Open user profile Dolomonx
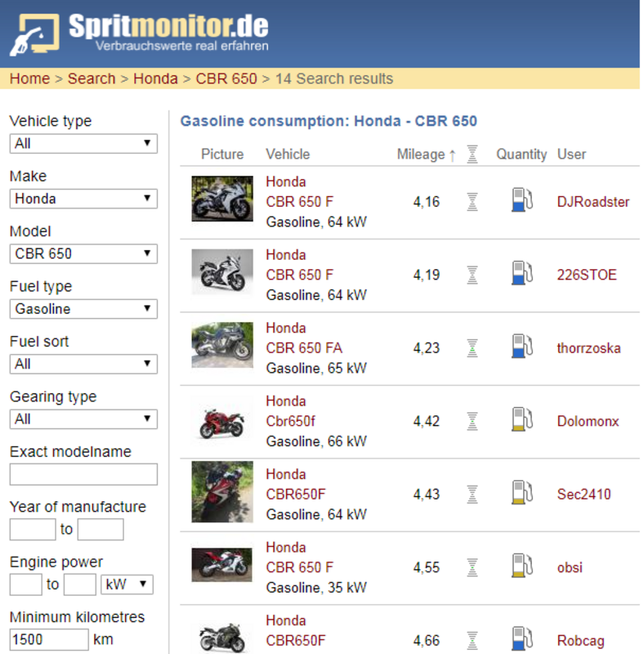Viewport: 644px width, 654px height. click(x=588, y=421)
